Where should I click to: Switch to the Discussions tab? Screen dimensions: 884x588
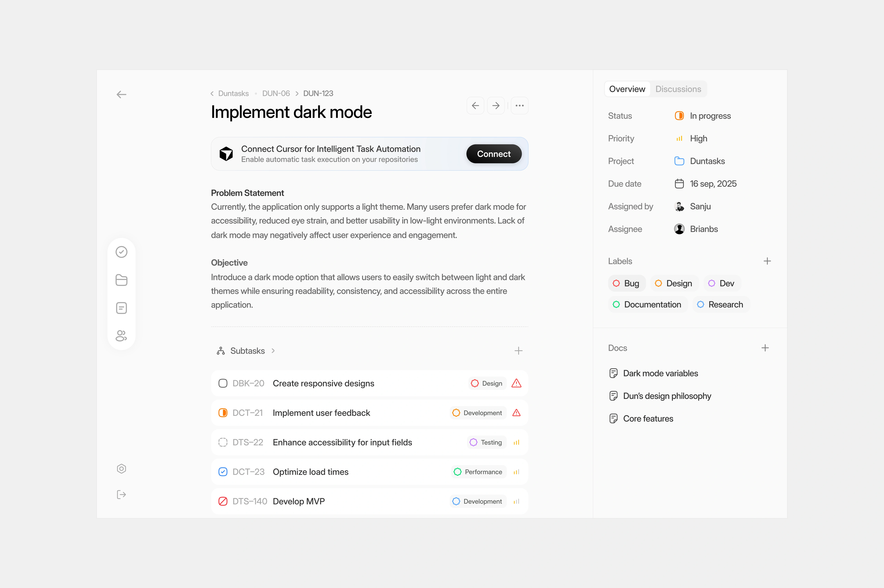(x=678, y=89)
